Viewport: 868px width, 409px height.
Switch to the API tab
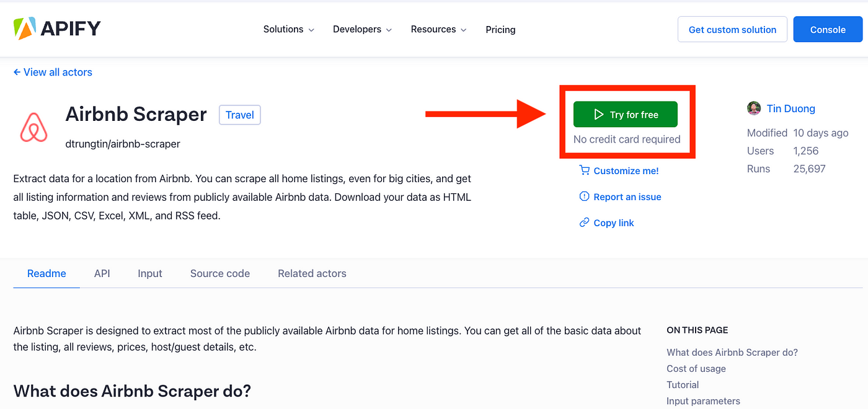(102, 273)
